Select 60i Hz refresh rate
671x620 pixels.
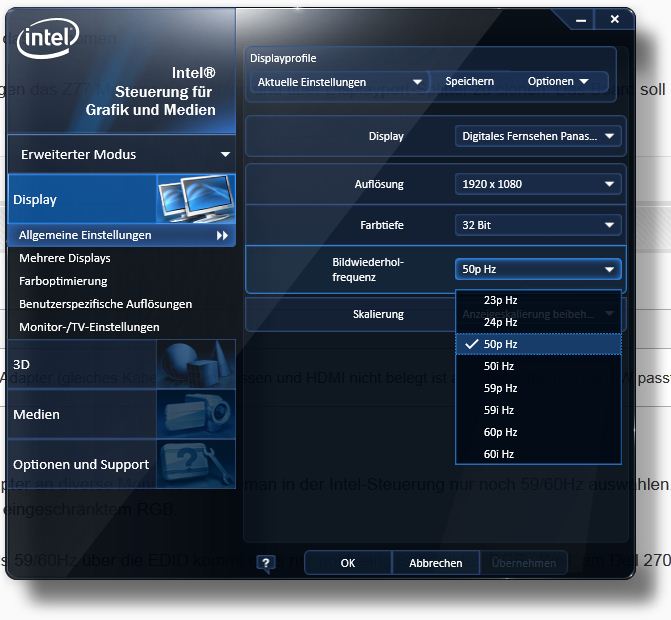[538, 454]
